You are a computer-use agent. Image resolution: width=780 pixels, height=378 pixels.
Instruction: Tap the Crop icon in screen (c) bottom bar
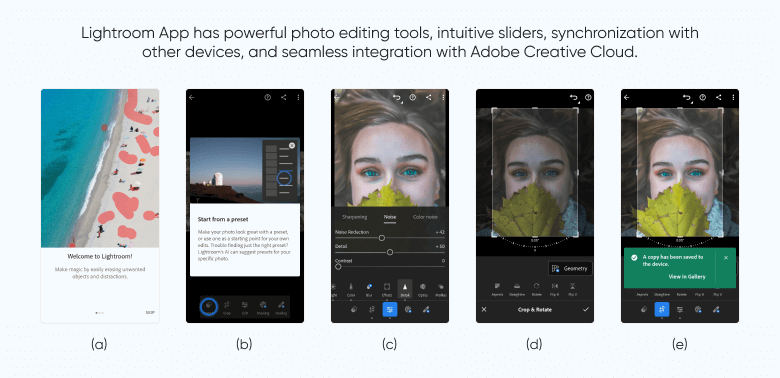click(372, 309)
